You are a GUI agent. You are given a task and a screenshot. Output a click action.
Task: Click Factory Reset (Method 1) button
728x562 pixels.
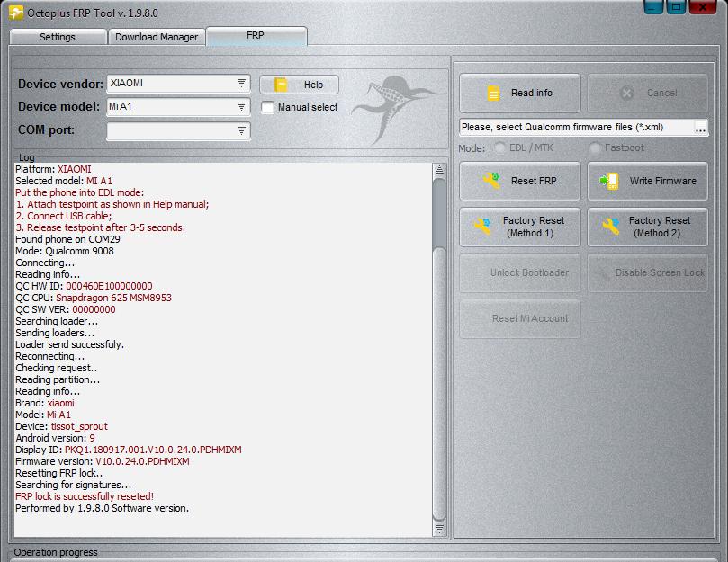(x=519, y=227)
